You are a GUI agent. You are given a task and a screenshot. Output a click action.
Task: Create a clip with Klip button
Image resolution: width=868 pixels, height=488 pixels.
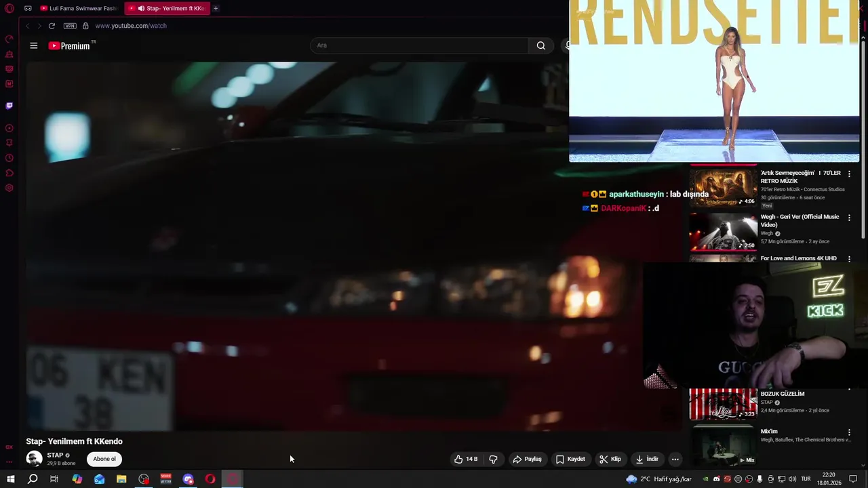click(610, 459)
